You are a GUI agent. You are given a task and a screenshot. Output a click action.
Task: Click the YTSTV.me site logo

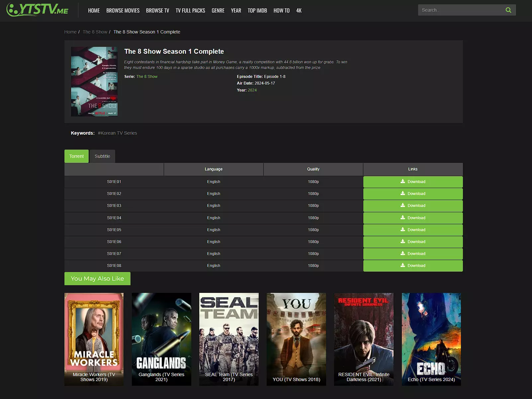38,10
